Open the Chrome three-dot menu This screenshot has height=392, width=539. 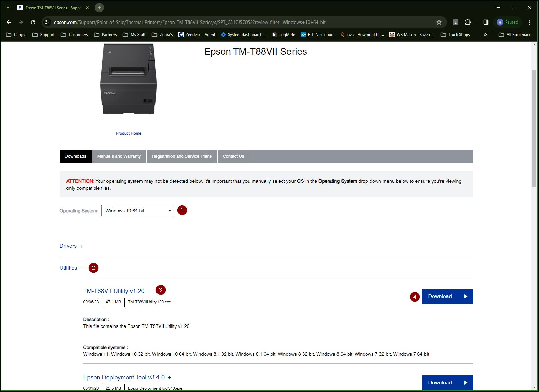pos(530,22)
